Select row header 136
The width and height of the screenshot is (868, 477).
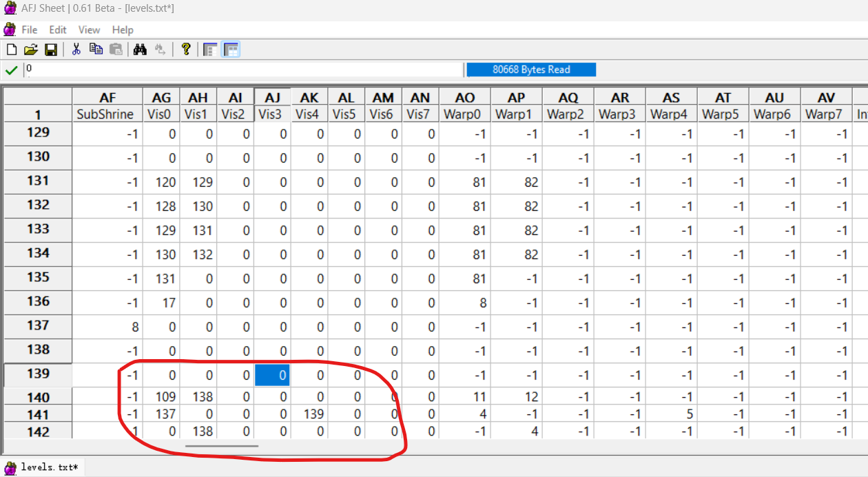coord(38,301)
